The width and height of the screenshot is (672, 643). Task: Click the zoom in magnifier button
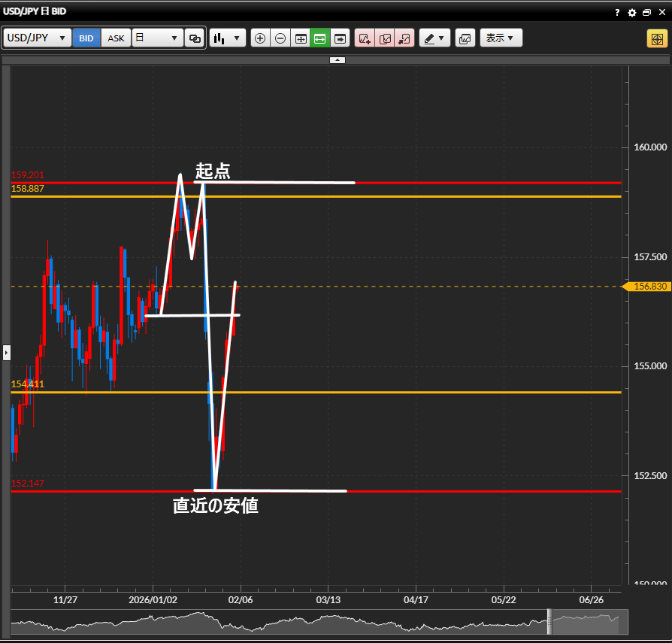(x=260, y=38)
